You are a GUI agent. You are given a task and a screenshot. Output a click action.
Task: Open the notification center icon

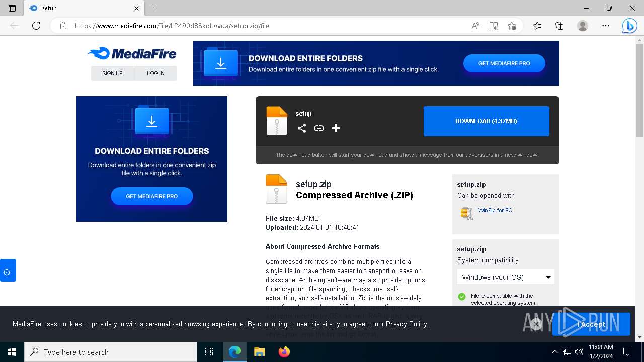click(x=627, y=352)
